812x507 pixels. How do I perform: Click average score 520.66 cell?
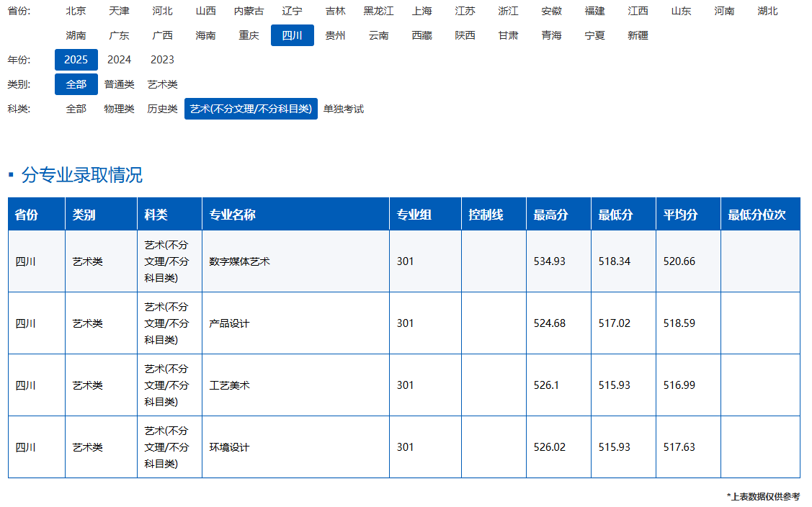688,261
